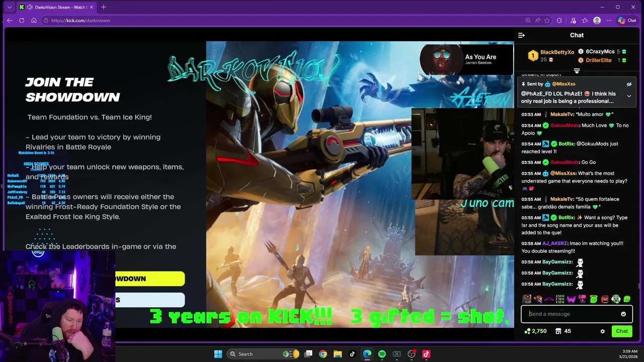
Task: Insert the red angry face emote
Action: 605,299
